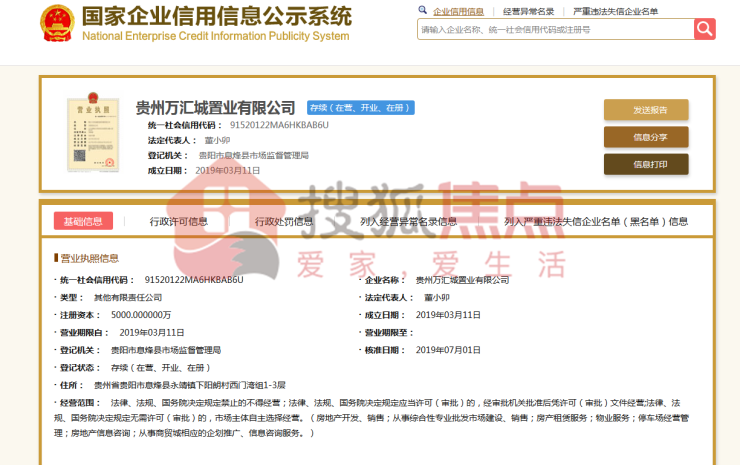This screenshot has height=465, width=740.
Task: Switch to the 行政处罚信息 tab
Action: tap(284, 221)
